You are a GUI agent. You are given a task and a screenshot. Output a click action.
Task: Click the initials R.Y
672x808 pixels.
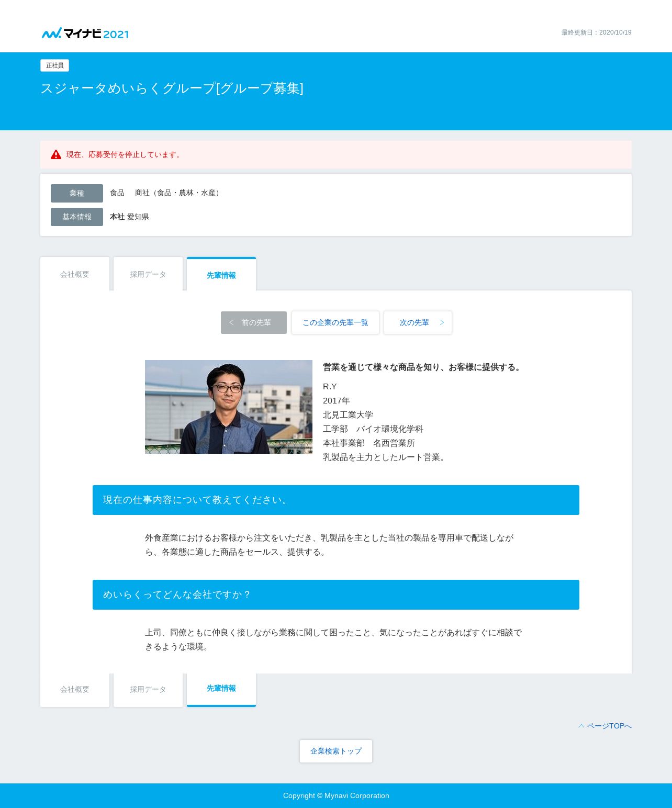pyautogui.click(x=330, y=386)
